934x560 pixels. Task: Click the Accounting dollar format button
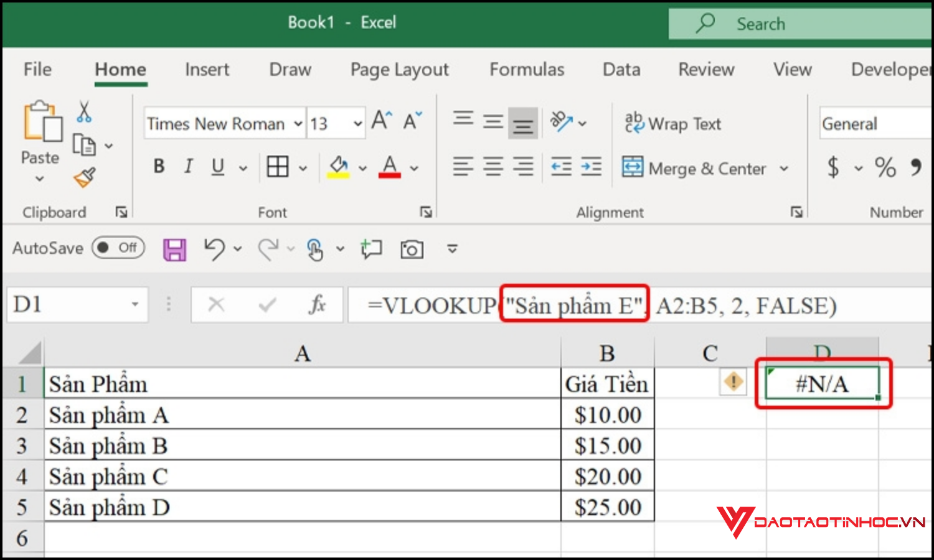(833, 167)
